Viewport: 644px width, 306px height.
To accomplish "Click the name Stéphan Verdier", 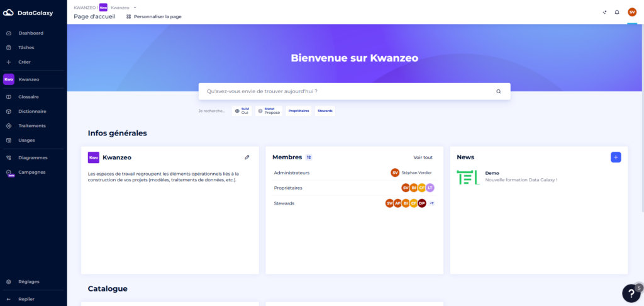I will (x=416, y=173).
